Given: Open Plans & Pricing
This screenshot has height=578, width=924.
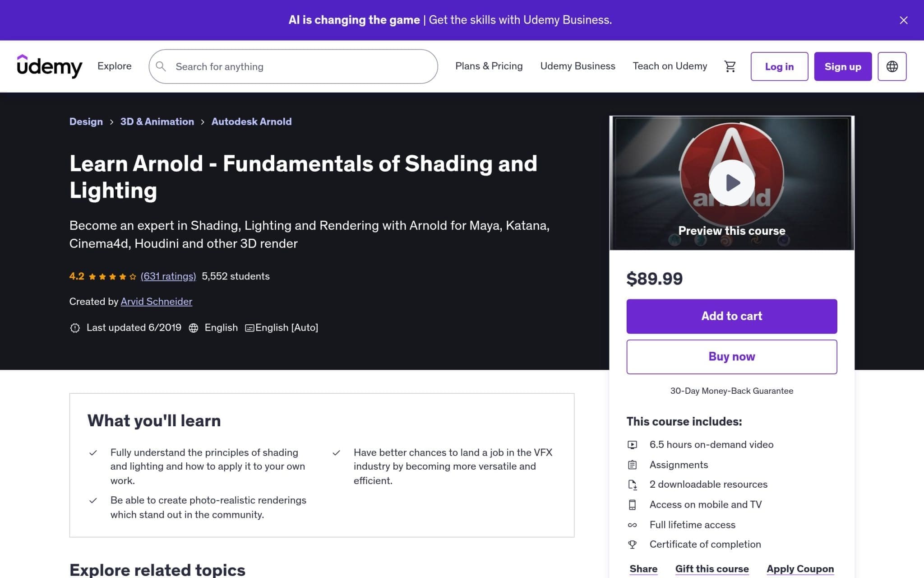Looking at the screenshot, I should coord(489,66).
